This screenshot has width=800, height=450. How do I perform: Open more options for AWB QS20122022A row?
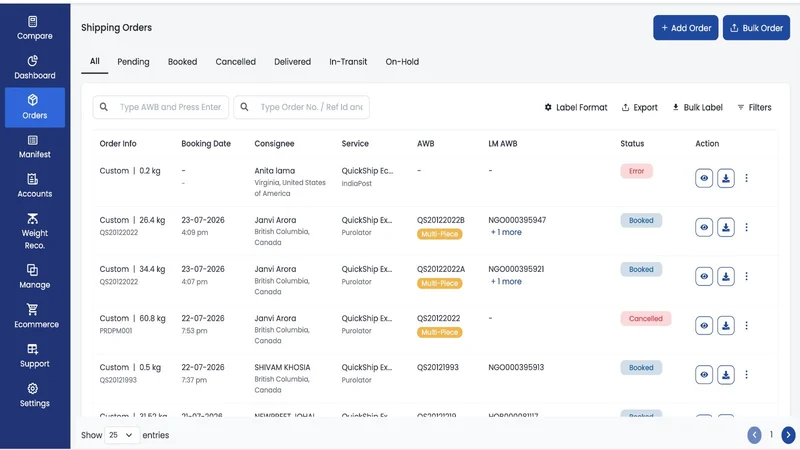coord(746,276)
